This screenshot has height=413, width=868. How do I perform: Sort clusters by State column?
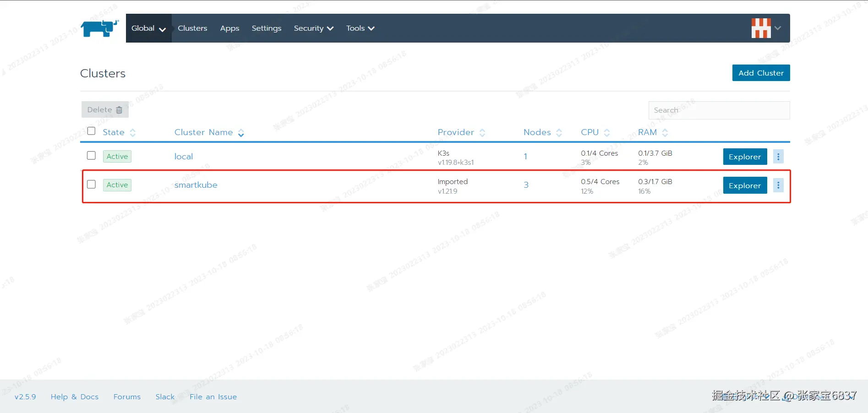[119, 132]
